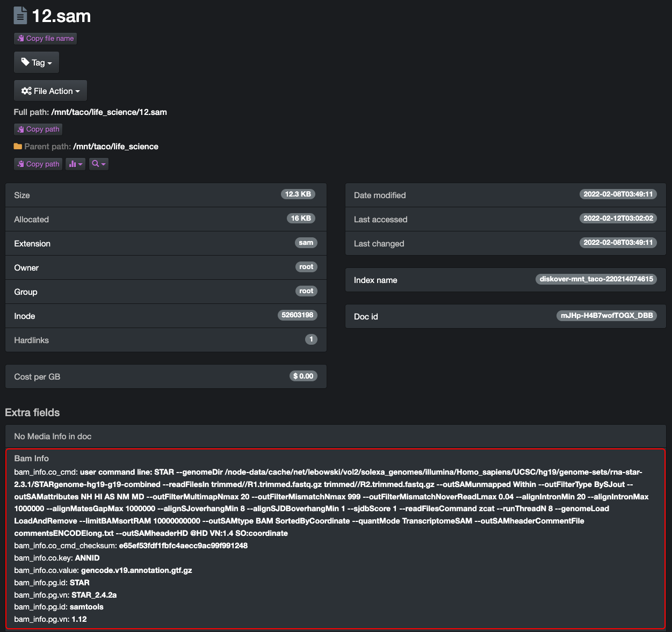Expand the File Action dropdown caret
The height and width of the screenshot is (632, 672).
(x=78, y=92)
